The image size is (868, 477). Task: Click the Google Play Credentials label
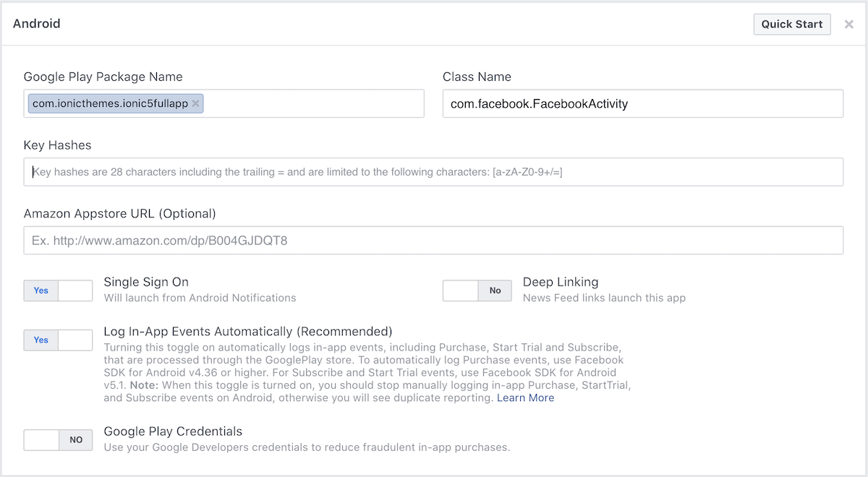pos(173,431)
